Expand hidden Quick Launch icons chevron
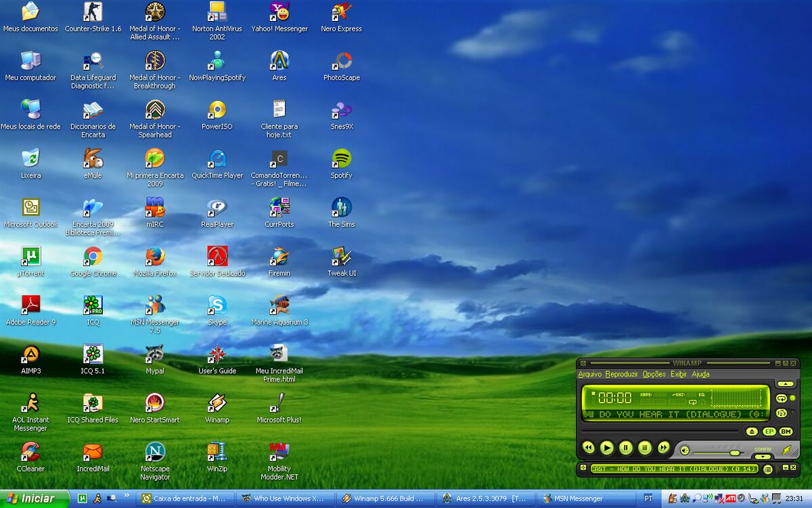The height and width of the screenshot is (508, 812). 127,496
